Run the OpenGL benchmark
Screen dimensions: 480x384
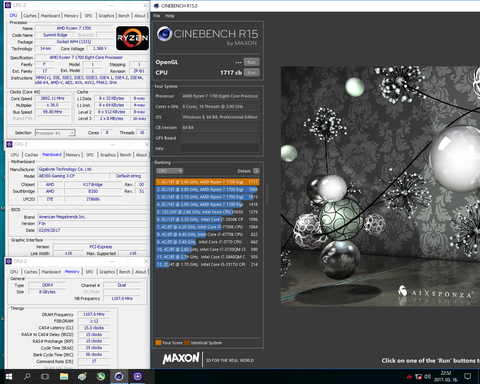[x=251, y=62]
